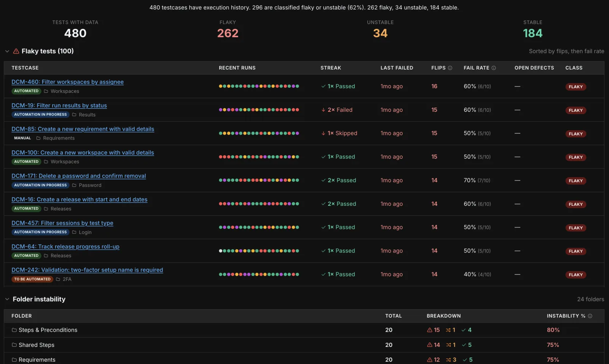The width and height of the screenshot is (609, 364).
Task: Click the info icon next to FLIPS header
Action: [450, 68]
